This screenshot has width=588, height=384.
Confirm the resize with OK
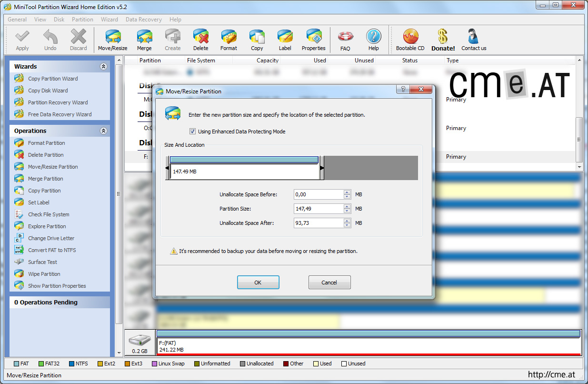point(258,283)
